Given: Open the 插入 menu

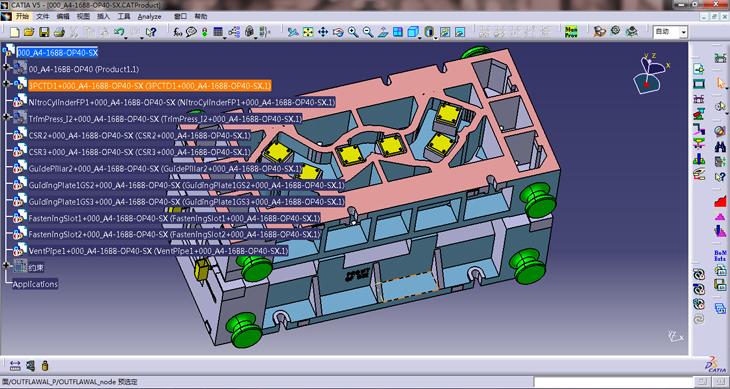Looking at the screenshot, I should click(103, 16).
